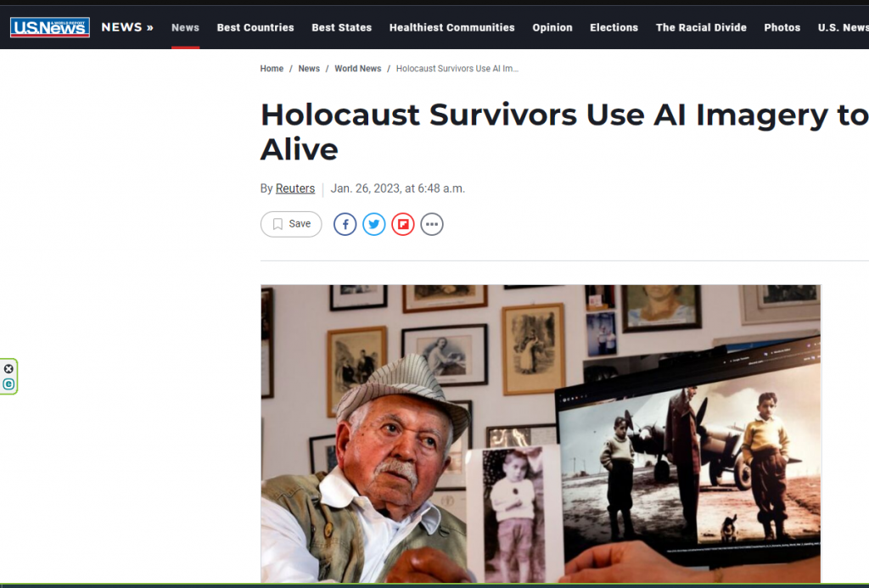This screenshot has height=588, width=869.
Task: Share article on Twitter
Action: point(374,225)
